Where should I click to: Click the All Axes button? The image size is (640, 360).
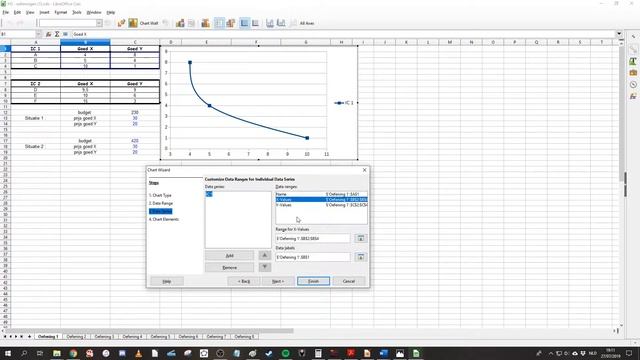[307, 23]
